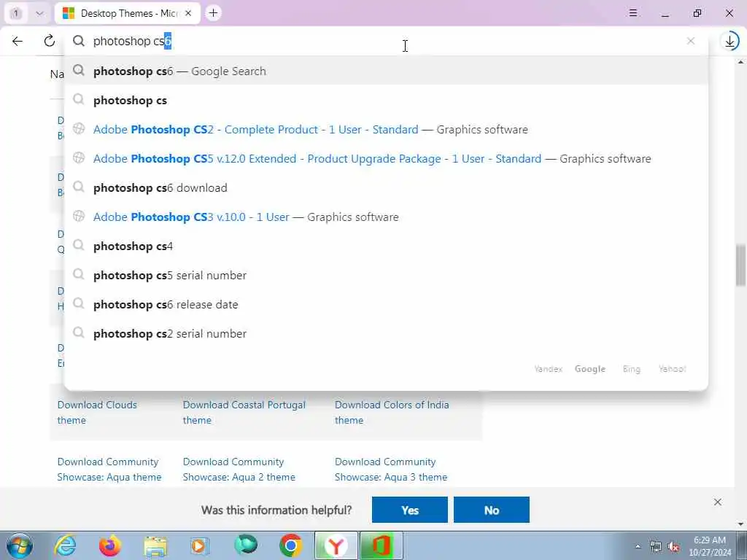Open the Microsoft Office taskbar button

click(381, 545)
